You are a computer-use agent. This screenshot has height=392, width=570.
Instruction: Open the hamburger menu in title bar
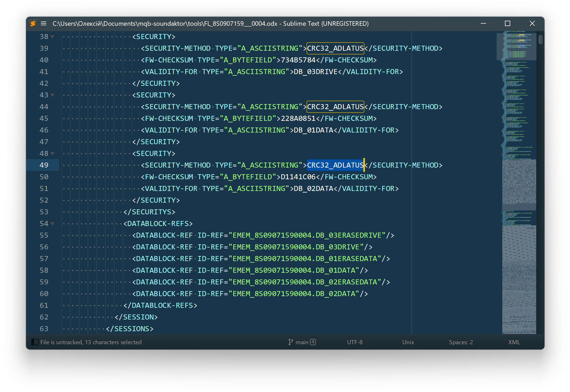[x=44, y=24]
